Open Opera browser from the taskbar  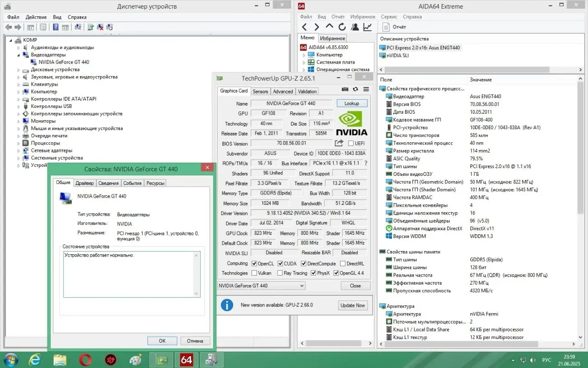point(85,359)
